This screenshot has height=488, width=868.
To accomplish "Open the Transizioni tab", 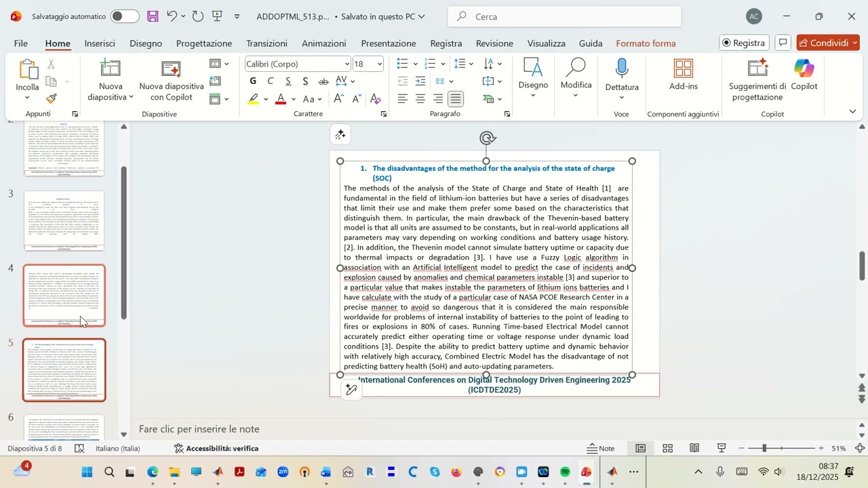I will point(267,43).
